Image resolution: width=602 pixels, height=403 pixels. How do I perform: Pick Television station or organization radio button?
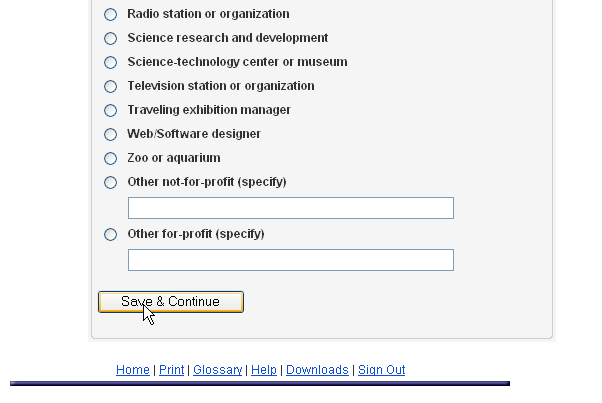click(110, 87)
